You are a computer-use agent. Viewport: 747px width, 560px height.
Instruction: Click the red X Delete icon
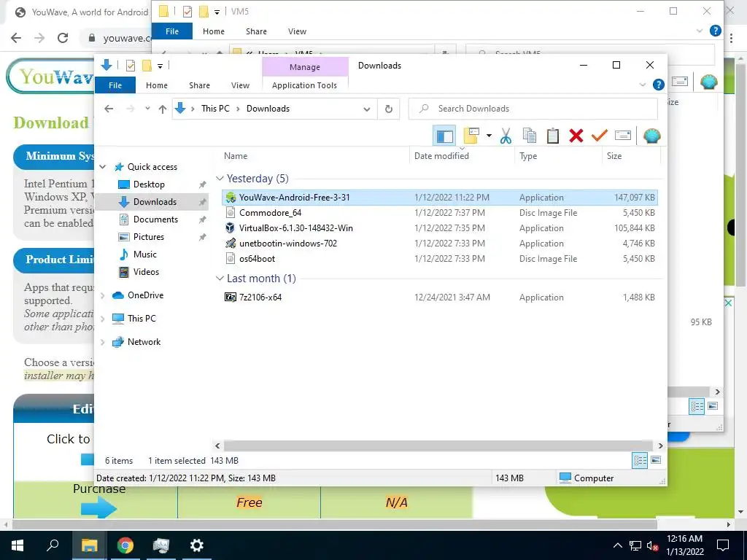click(x=576, y=136)
